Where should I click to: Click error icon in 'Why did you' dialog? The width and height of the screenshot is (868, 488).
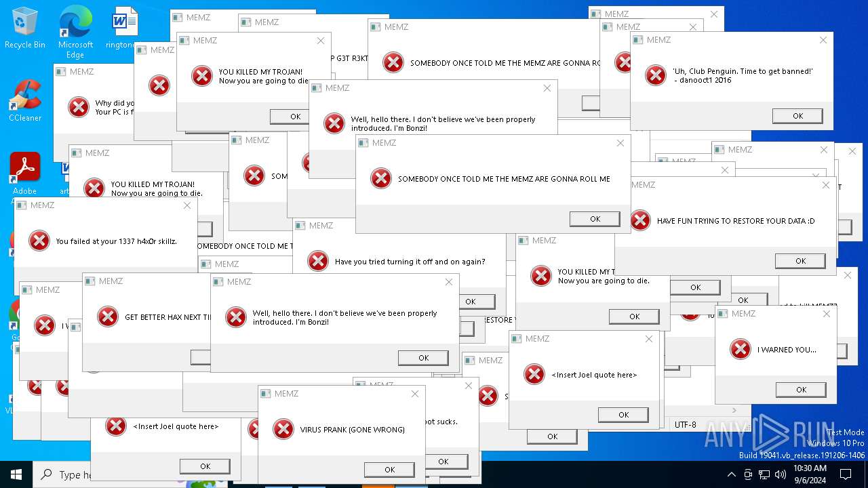79,107
